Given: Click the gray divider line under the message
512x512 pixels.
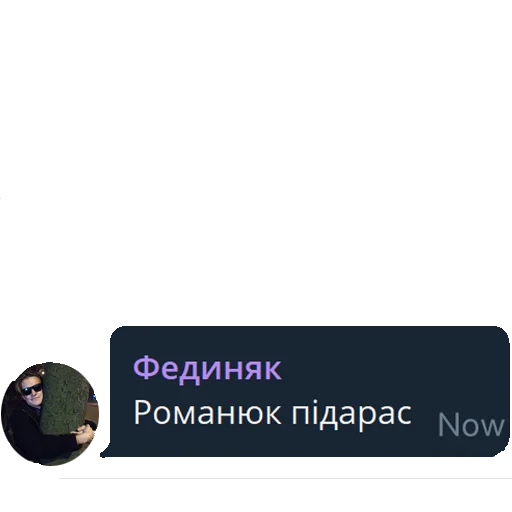Looking at the screenshot, I should click(x=285, y=478).
